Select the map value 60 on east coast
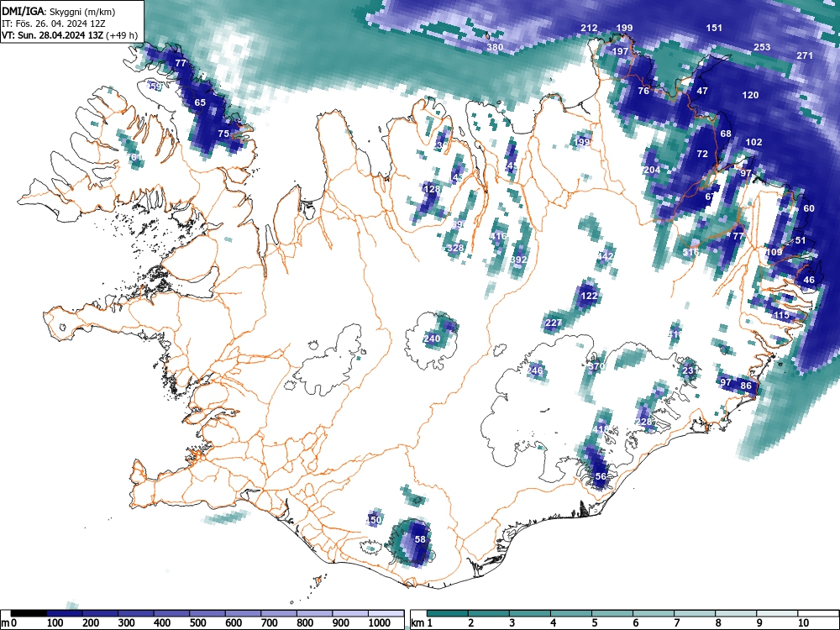Image resolution: width=840 pixels, height=630 pixels. click(808, 208)
